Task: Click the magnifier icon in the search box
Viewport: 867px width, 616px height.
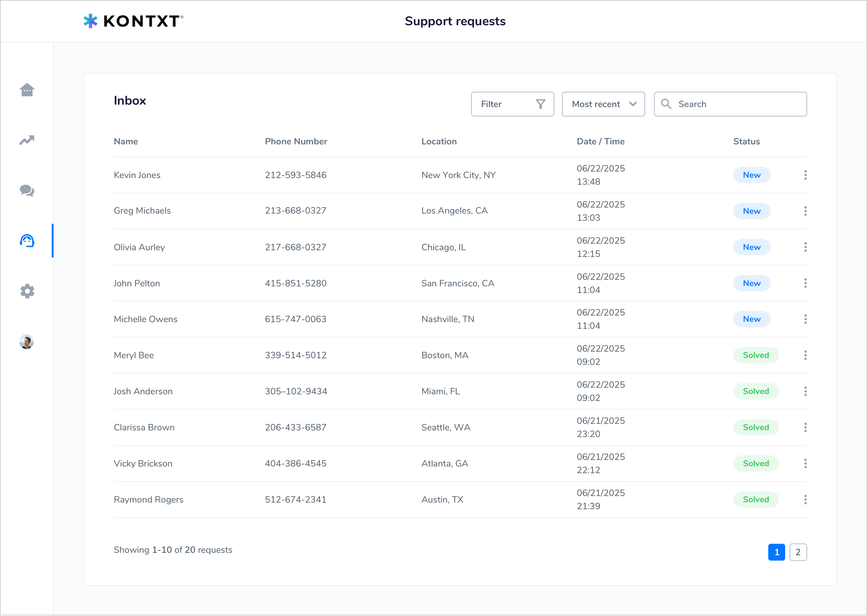Action: [x=666, y=104]
